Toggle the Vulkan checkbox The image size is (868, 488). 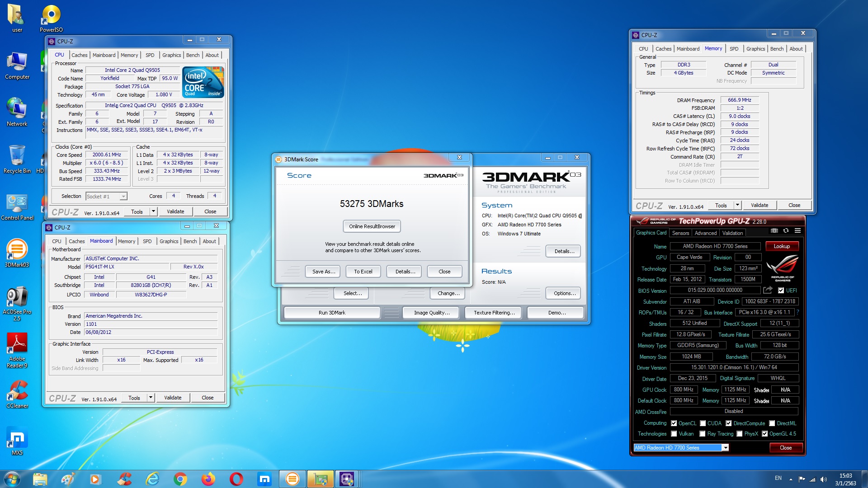pos(674,434)
